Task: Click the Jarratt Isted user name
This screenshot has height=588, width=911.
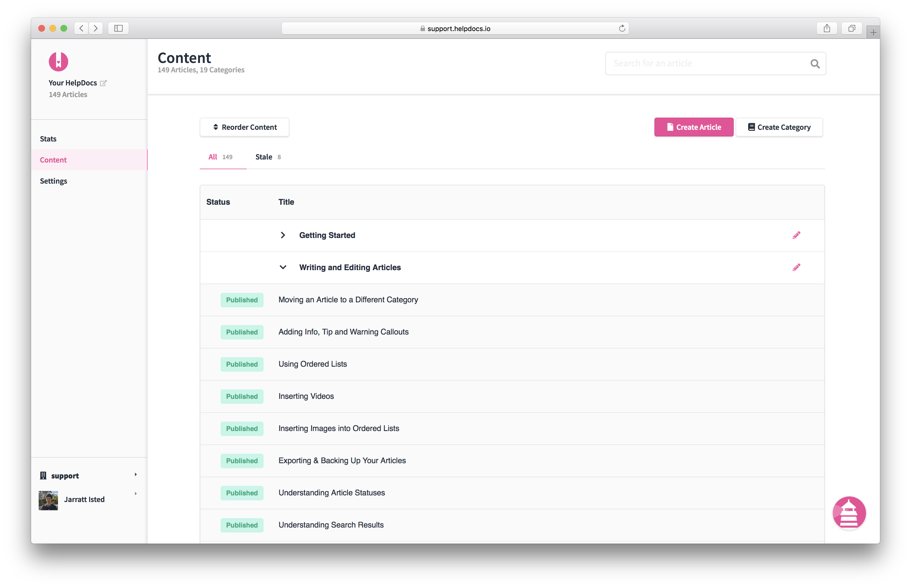Action: (84, 500)
